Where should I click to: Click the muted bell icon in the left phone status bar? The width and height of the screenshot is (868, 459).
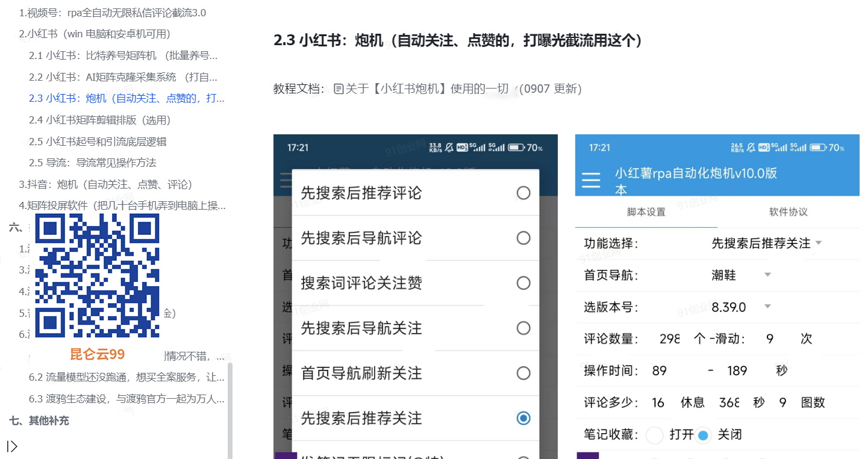(x=449, y=148)
